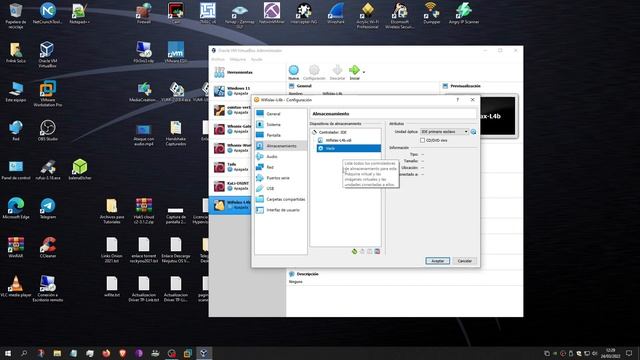The width and height of the screenshot is (640, 360).
Task: Click the help question mark in the dialog title bar
Action: pyautogui.click(x=457, y=100)
